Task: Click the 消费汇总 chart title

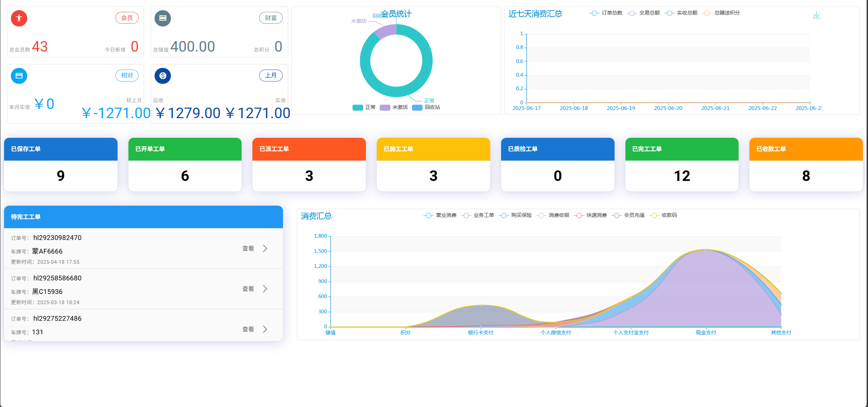Action: [x=316, y=216]
